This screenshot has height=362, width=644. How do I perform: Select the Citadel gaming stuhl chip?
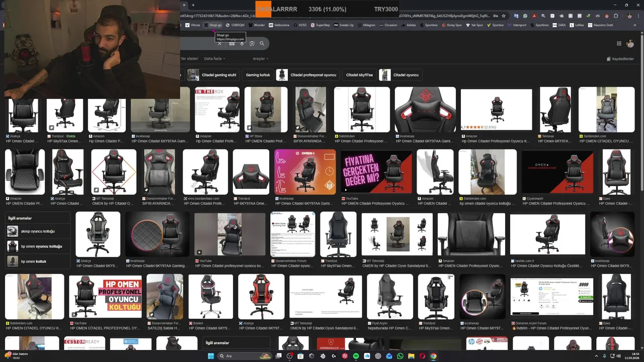(x=212, y=75)
